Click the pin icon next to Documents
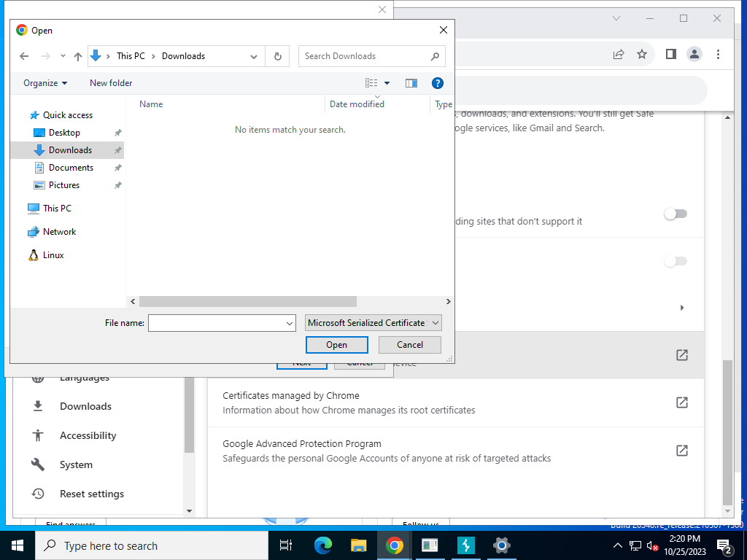 tap(117, 168)
